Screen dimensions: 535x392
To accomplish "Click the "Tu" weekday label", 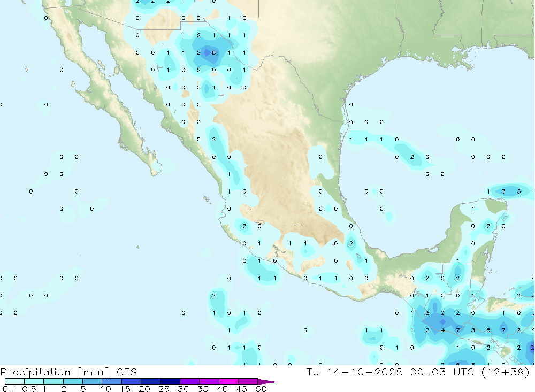I will point(312,372).
